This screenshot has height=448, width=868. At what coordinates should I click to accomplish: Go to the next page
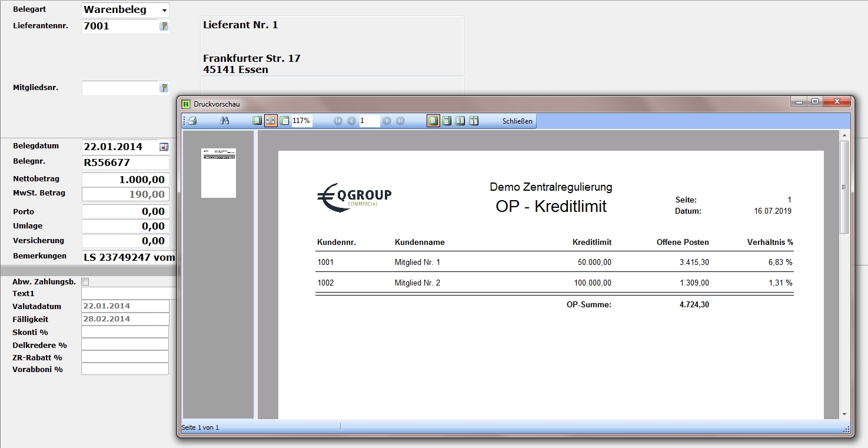coord(387,121)
